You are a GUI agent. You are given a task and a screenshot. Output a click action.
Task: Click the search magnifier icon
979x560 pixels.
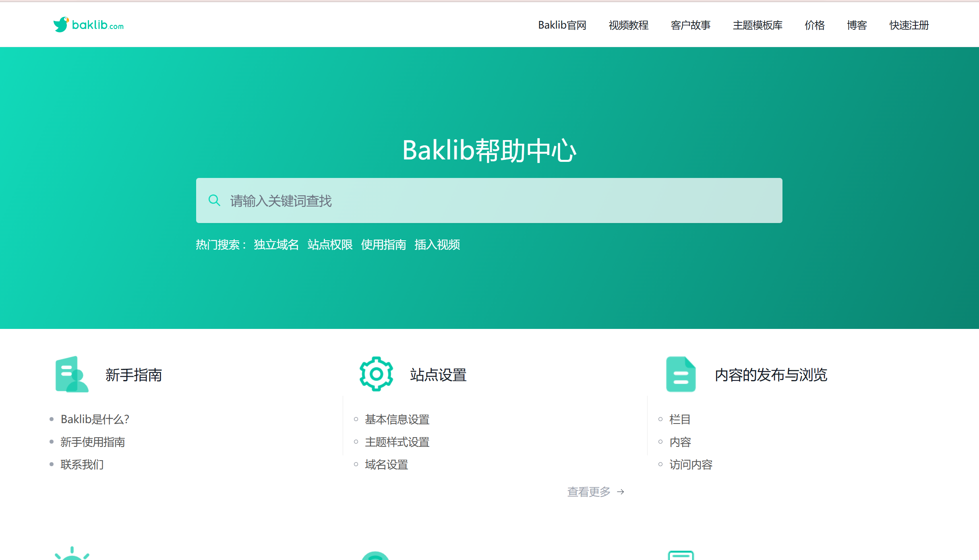tap(214, 200)
